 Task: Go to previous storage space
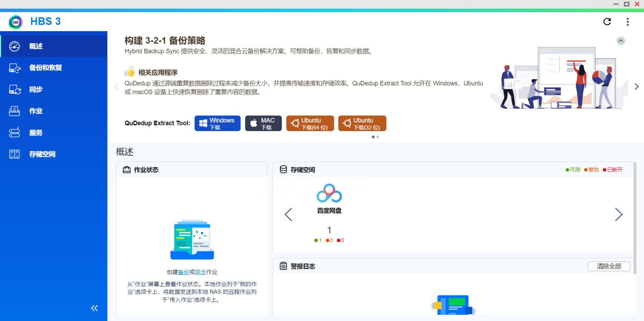[x=288, y=215]
